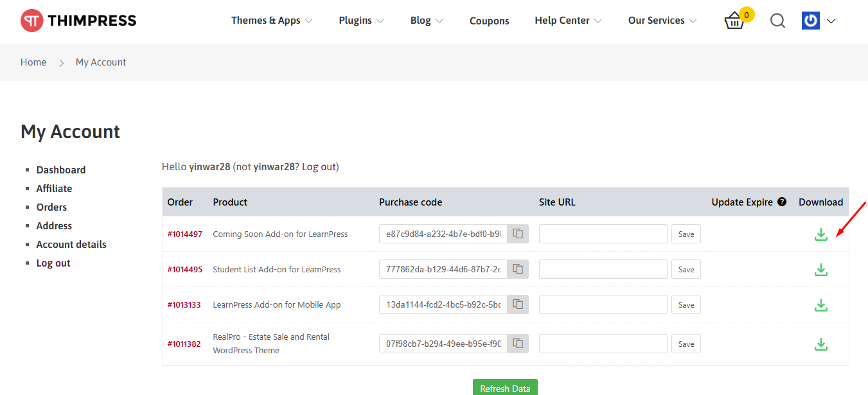Focus Site URL field for Mobile App Add-on
Image resolution: width=868 pixels, height=395 pixels.
point(603,304)
